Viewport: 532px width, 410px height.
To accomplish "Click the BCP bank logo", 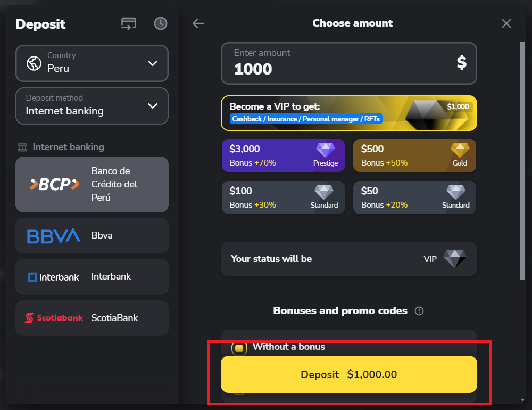I will (55, 184).
